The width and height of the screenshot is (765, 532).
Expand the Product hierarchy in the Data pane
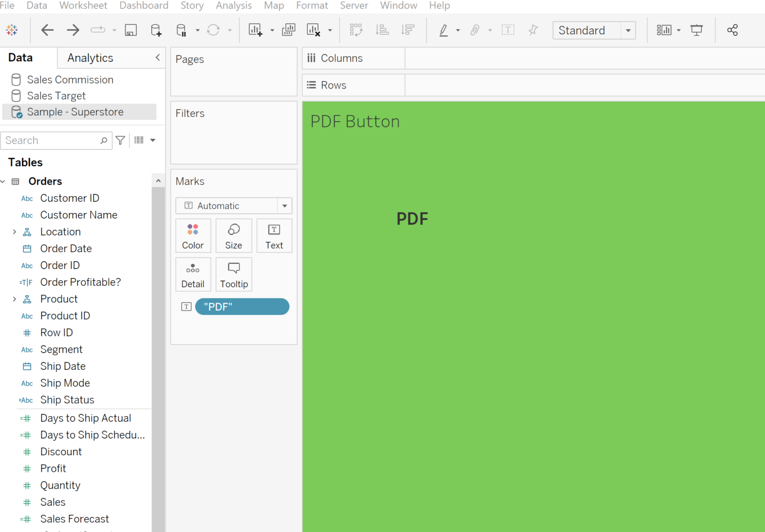pos(14,299)
